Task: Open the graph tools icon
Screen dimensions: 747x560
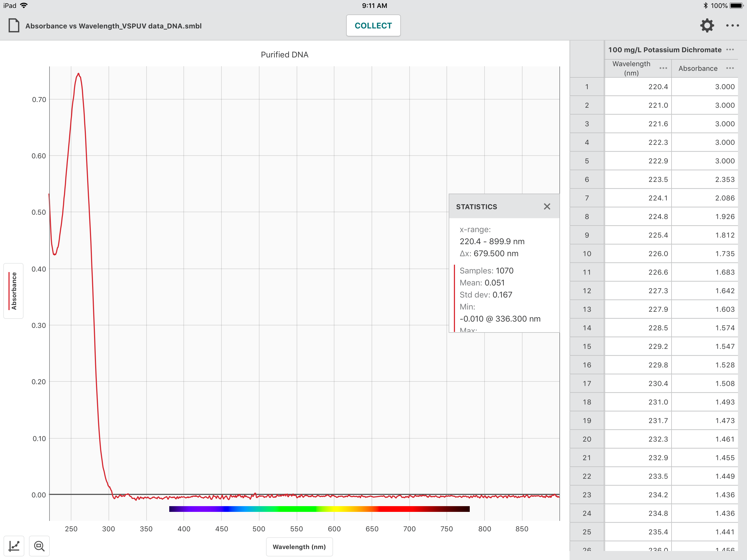Action: [14, 546]
